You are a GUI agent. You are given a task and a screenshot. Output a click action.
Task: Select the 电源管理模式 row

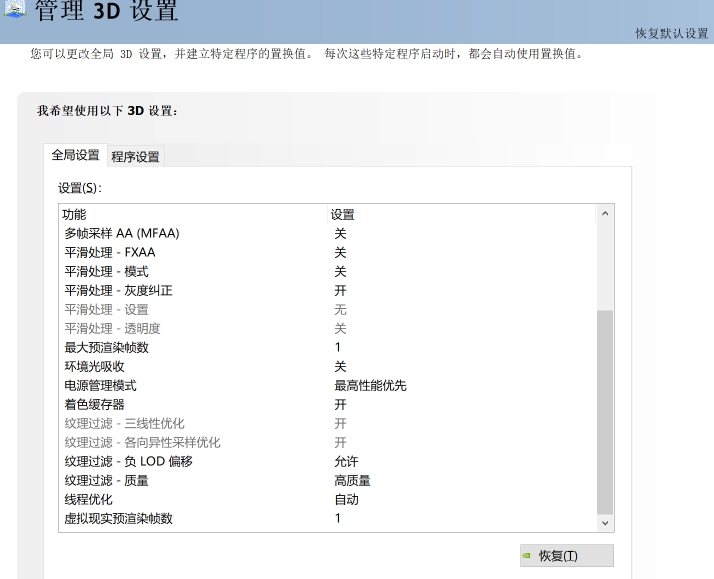328,386
